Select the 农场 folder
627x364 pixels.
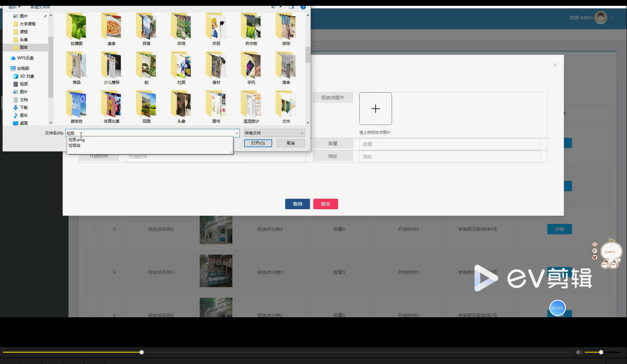click(181, 29)
